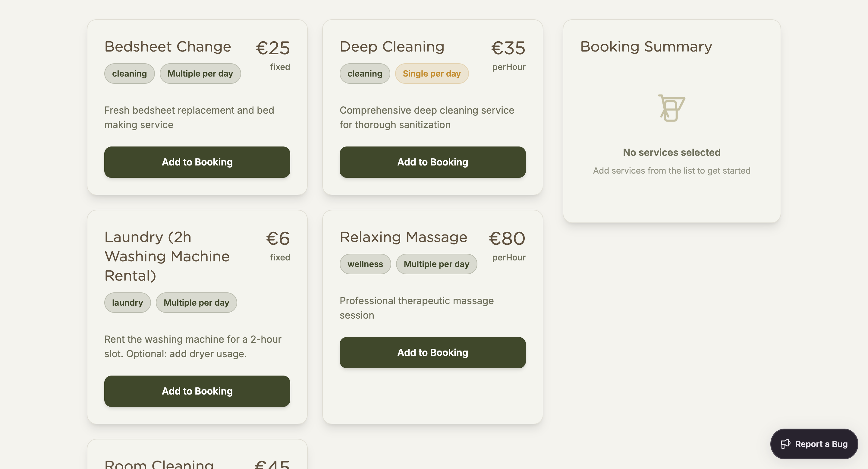
Task: Add Deep Cleaning to booking
Action: [432, 162]
